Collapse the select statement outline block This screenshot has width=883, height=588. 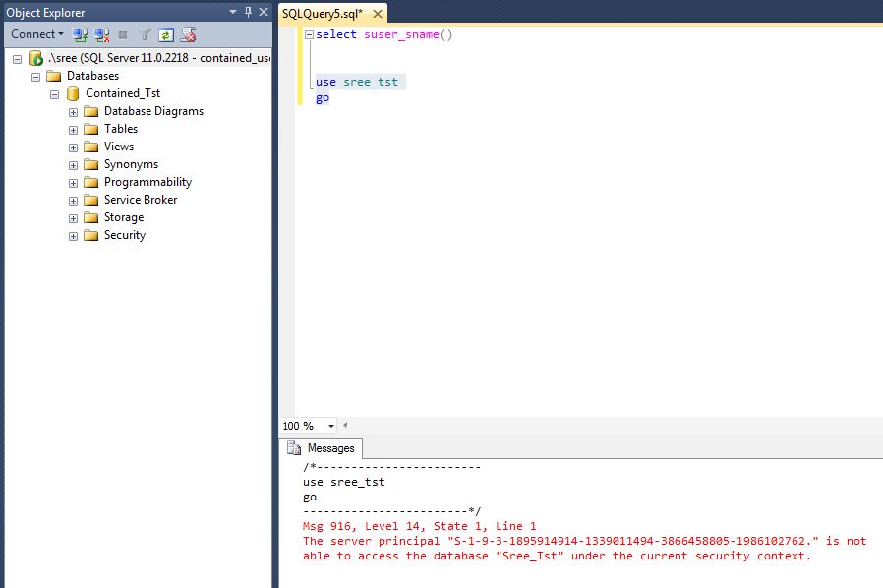pos(308,35)
